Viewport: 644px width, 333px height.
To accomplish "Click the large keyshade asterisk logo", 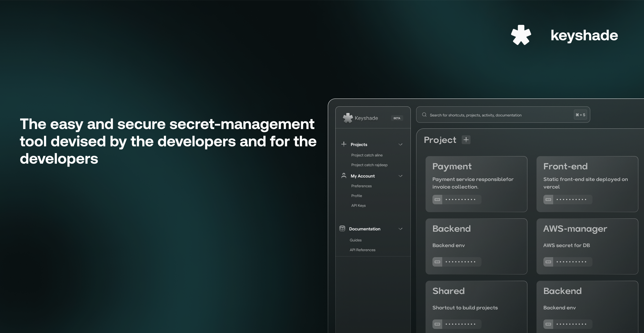I will (521, 35).
